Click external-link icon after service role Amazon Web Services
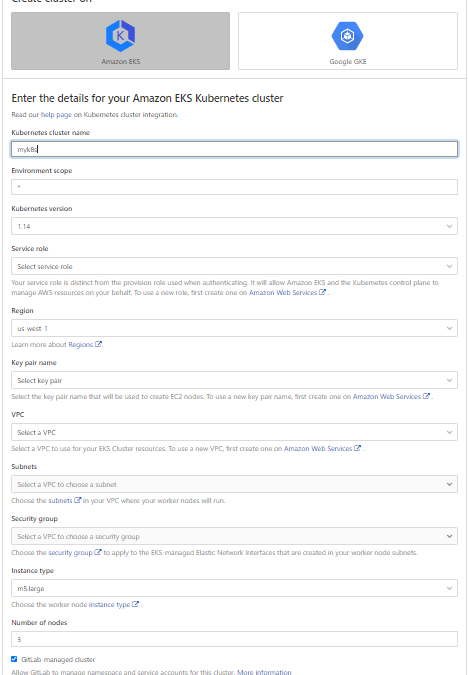Image resolution: width=468 pixels, height=675 pixels. coord(322,292)
